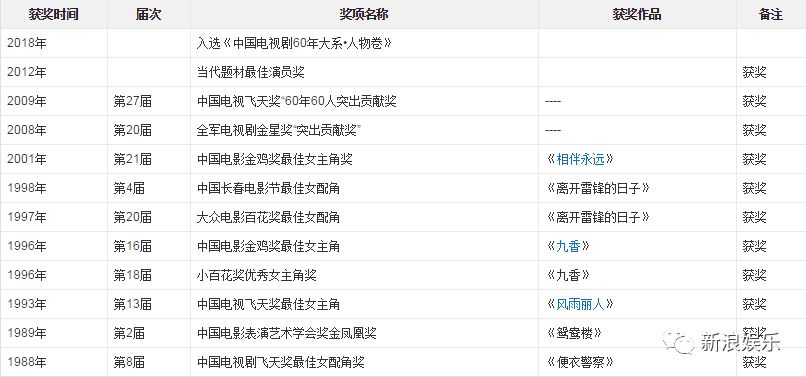Click the 获奖作品 column header
This screenshot has width=806, height=377.
click(637, 14)
